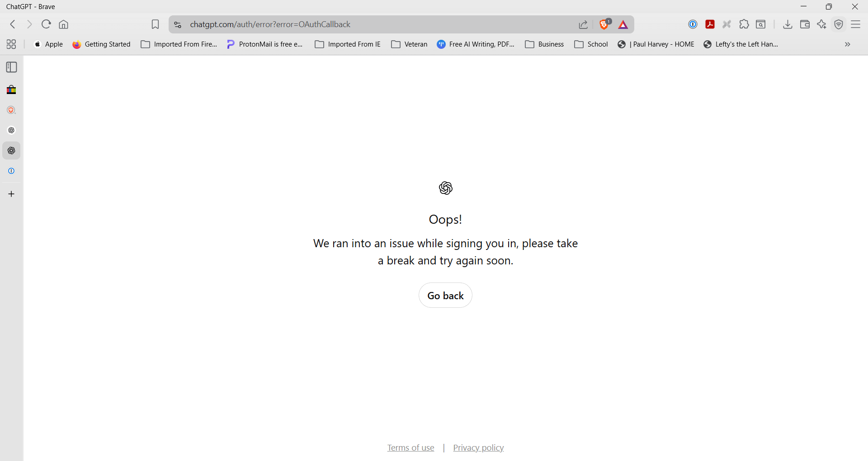Open the Brave Rewards triangle icon
This screenshot has width=868, height=461.
click(623, 25)
